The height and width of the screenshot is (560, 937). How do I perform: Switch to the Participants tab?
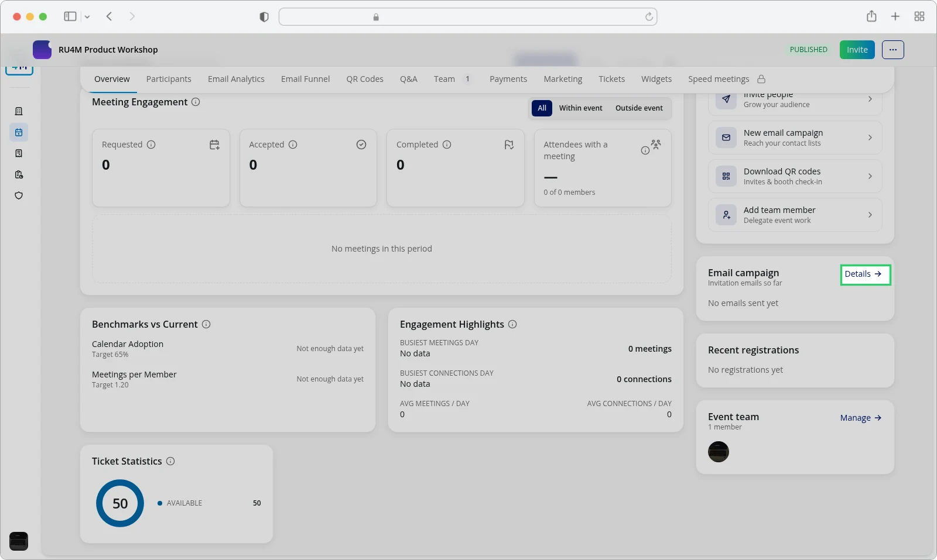pyautogui.click(x=169, y=79)
